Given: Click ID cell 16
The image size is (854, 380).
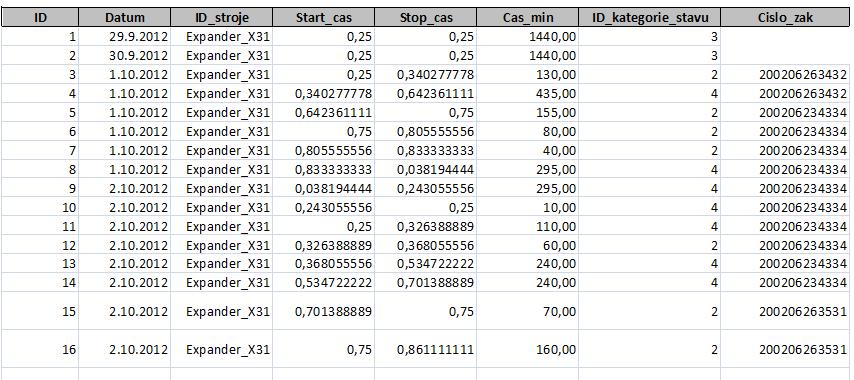Looking at the screenshot, I should [x=40, y=349].
